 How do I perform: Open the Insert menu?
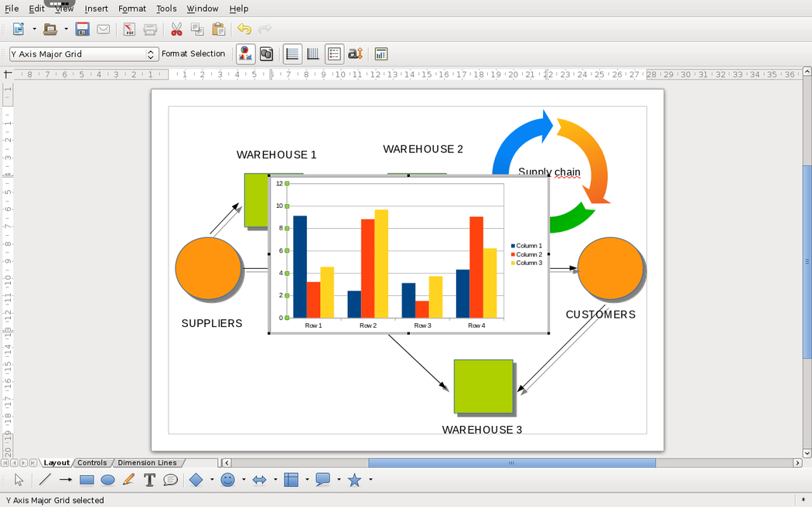coord(96,9)
